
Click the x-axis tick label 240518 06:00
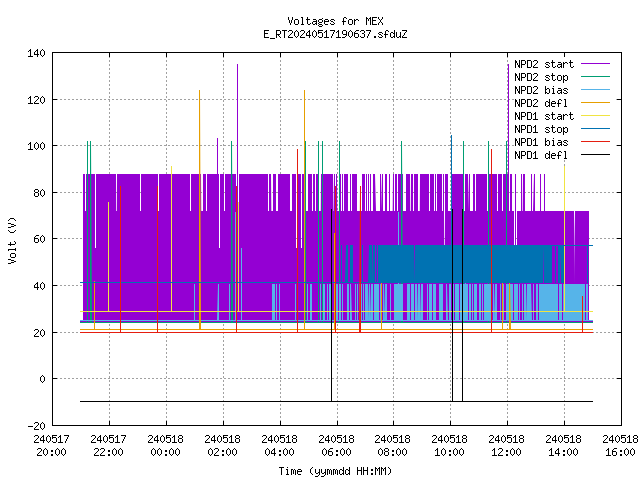(336, 446)
